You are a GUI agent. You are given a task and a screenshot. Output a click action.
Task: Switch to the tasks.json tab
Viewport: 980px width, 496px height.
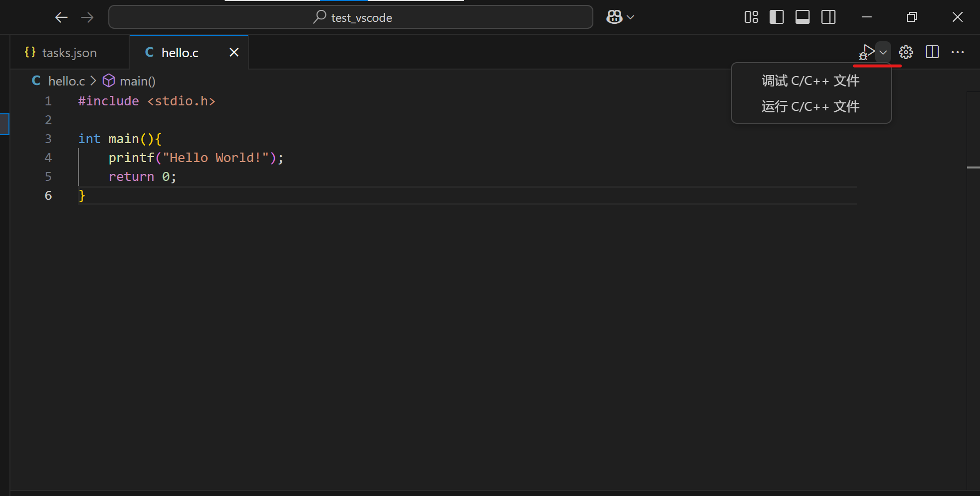69,52
